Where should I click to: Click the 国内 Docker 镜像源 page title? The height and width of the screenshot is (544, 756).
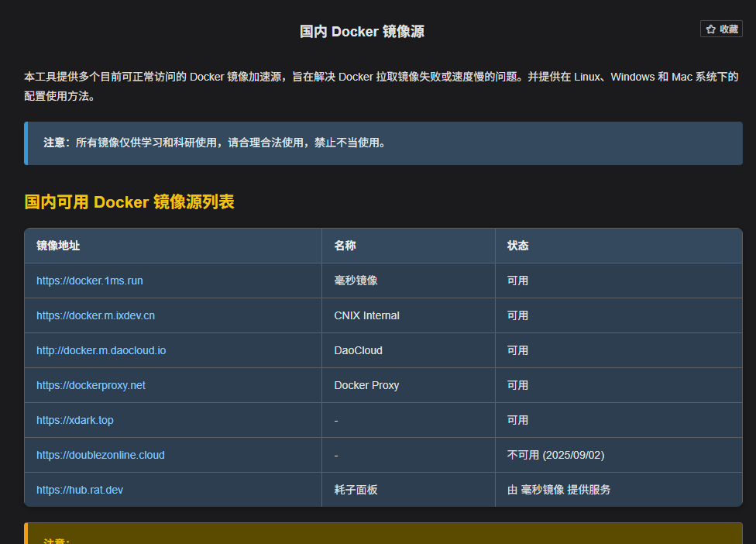coord(362,31)
